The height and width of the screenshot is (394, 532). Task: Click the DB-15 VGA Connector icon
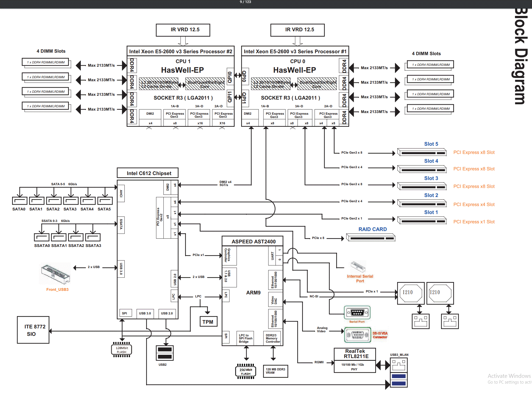tap(358, 335)
